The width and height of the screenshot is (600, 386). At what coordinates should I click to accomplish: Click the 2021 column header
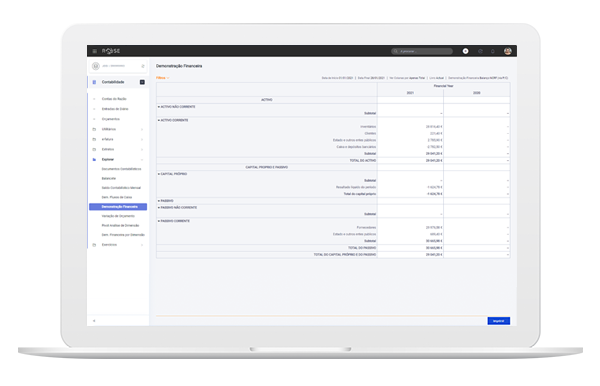point(410,93)
